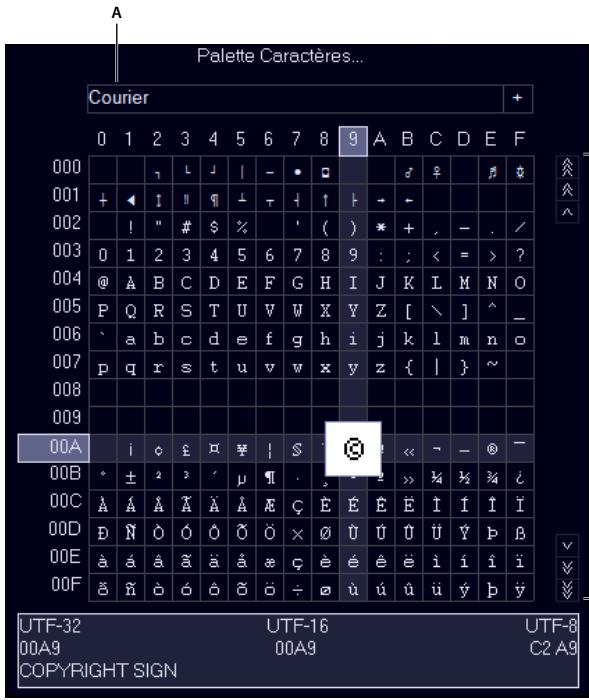
Task: Select lowercase é in row 00E
Action: click(x=353, y=561)
